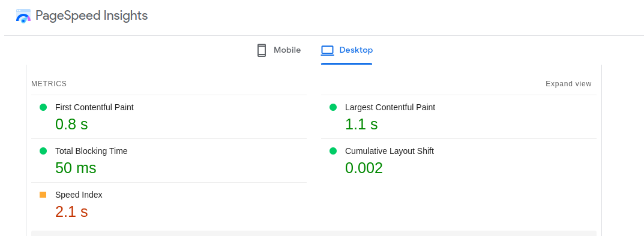The width and height of the screenshot is (644, 236).
Task: Click the PageSpeed Insights title text
Action: pos(92,16)
